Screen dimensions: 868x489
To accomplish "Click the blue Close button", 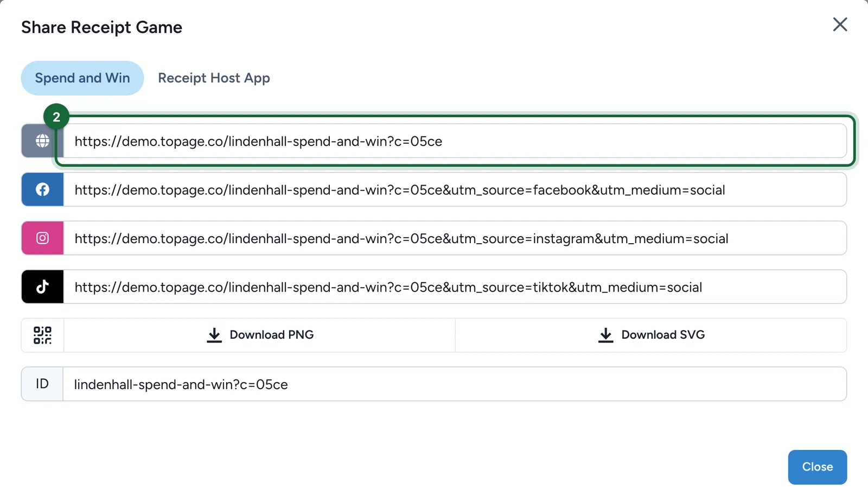I will 817,467.
